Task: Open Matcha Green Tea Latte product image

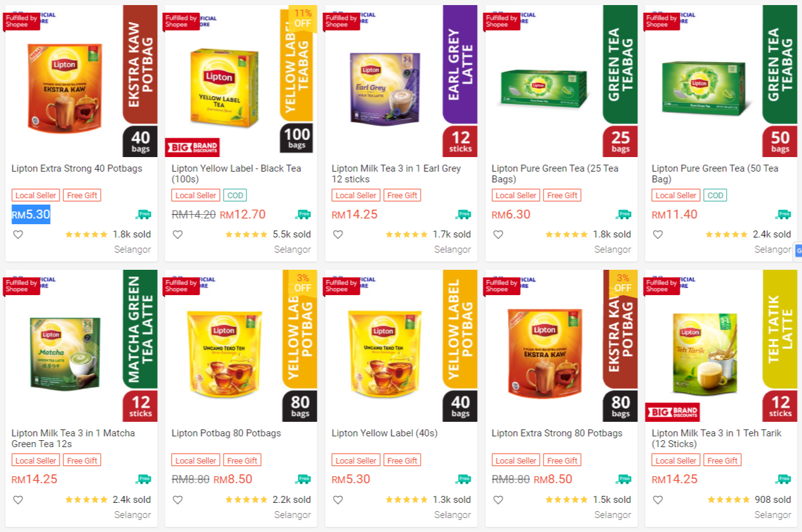Action: tap(81, 346)
